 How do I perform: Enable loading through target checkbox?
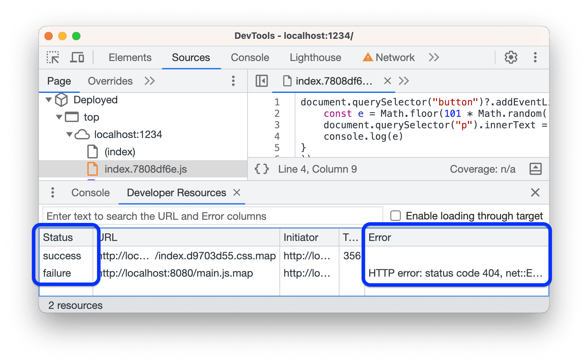[396, 216]
